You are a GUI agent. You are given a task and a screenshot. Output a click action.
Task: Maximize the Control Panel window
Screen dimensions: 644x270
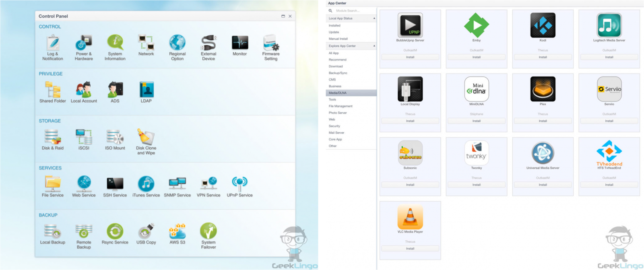pos(283,16)
